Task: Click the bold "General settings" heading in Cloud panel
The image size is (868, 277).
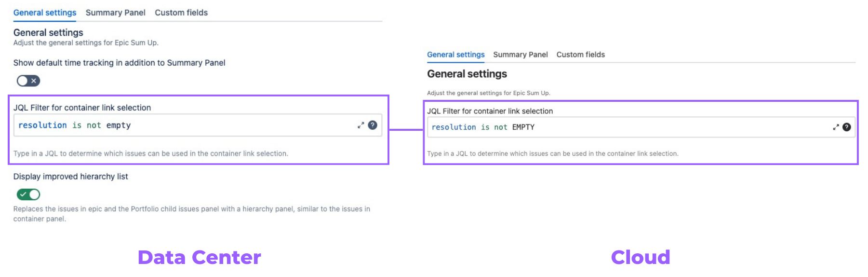Action: click(x=467, y=74)
